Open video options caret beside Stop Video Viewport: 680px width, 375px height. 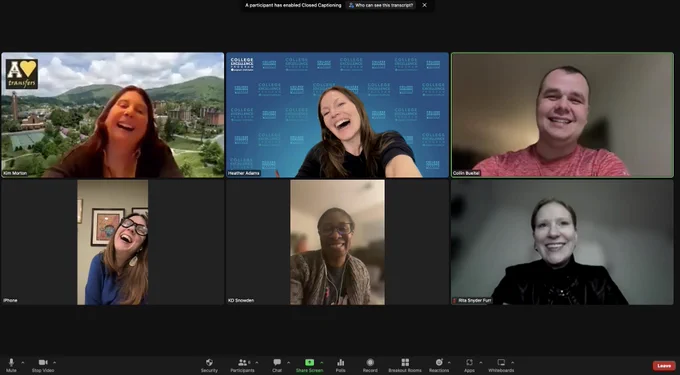pyautogui.click(x=54, y=362)
